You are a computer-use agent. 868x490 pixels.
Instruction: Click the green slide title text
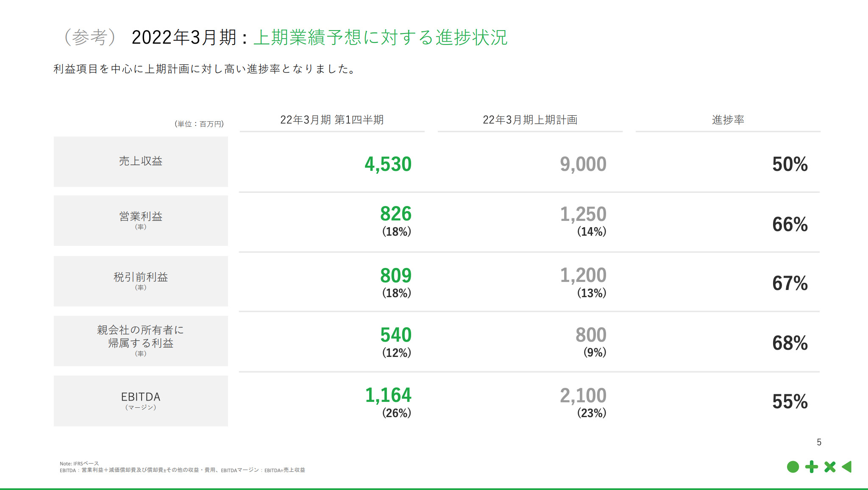[380, 37]
